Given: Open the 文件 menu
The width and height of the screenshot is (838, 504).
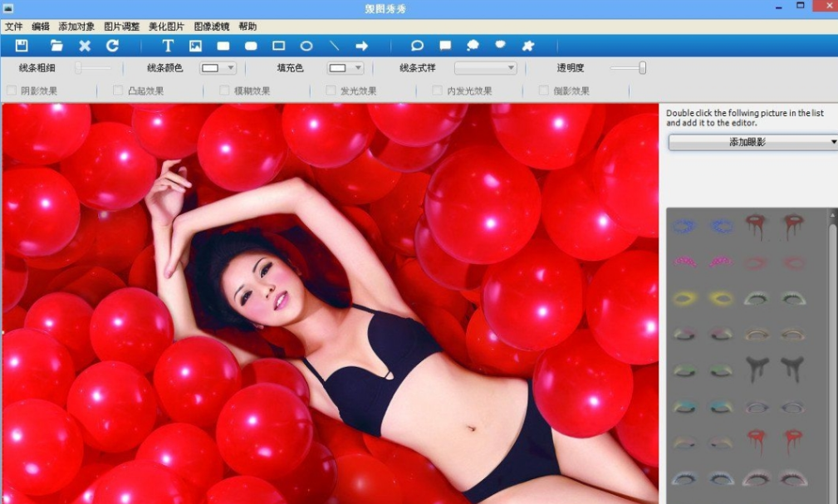Looking at the screenshot, I should click(x=14, y=27).
